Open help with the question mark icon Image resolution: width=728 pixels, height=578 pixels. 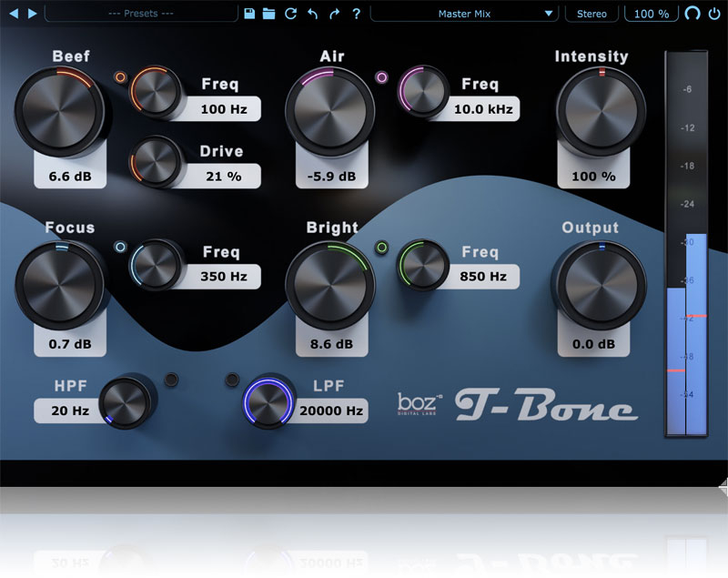click(356, 14)
